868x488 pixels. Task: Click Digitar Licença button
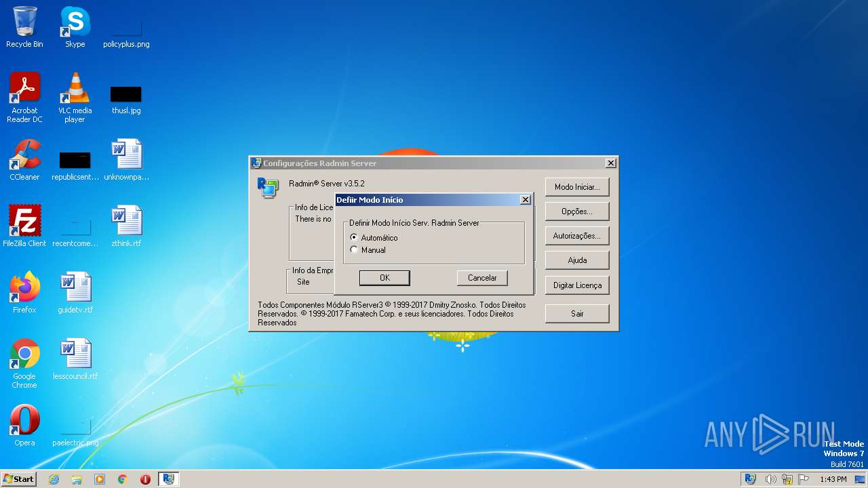[577, 285]
